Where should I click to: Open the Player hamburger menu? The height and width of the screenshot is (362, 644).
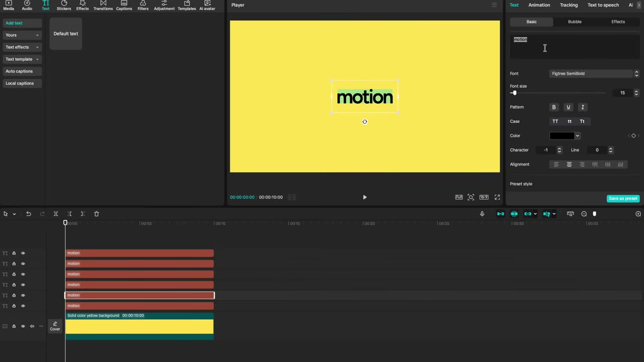[x=494, y=5]
